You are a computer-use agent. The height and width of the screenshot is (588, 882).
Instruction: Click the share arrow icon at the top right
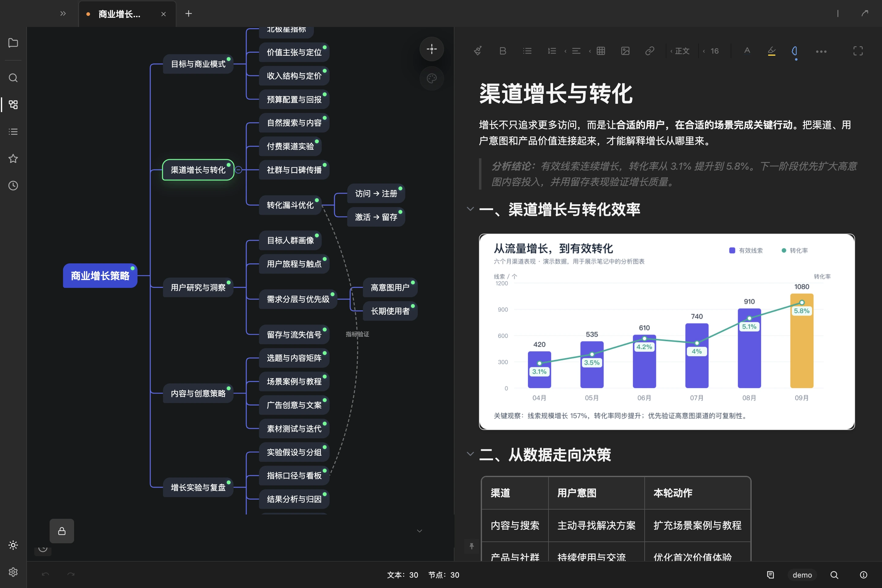[864, 13]
